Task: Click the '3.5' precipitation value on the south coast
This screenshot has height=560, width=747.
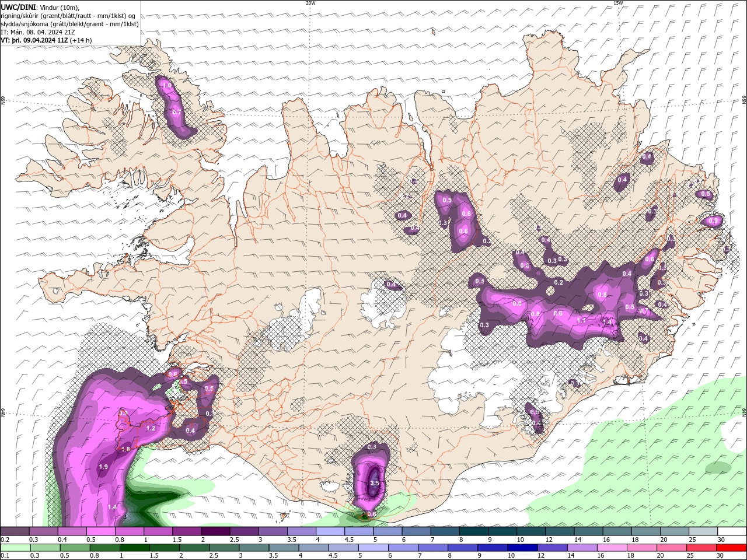Action: pos(375,483)
